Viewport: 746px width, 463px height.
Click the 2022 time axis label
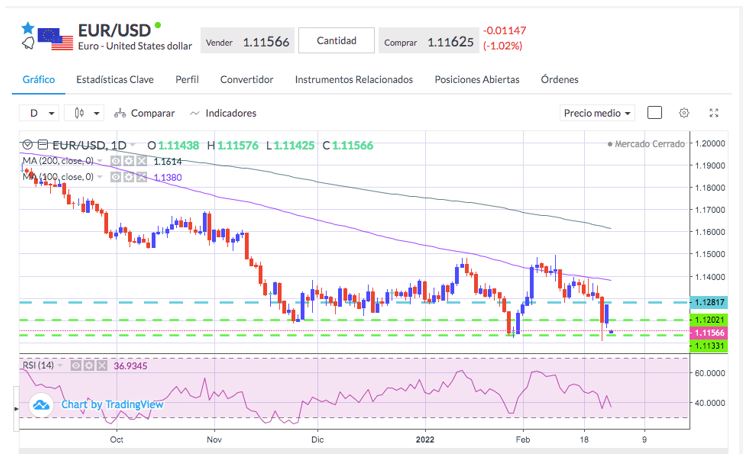[425, 439]
